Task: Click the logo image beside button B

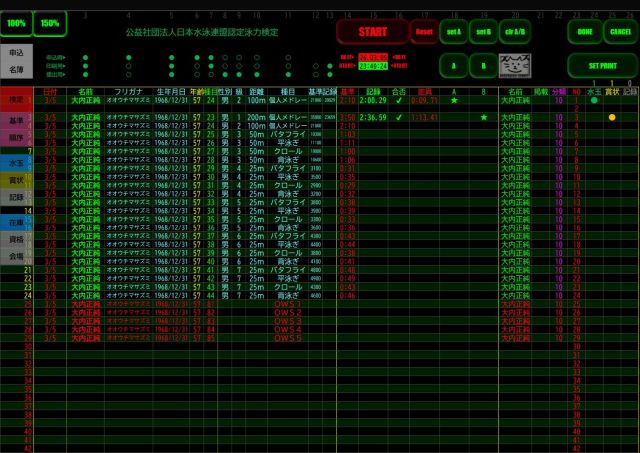Action: click(x=516, y=65)
